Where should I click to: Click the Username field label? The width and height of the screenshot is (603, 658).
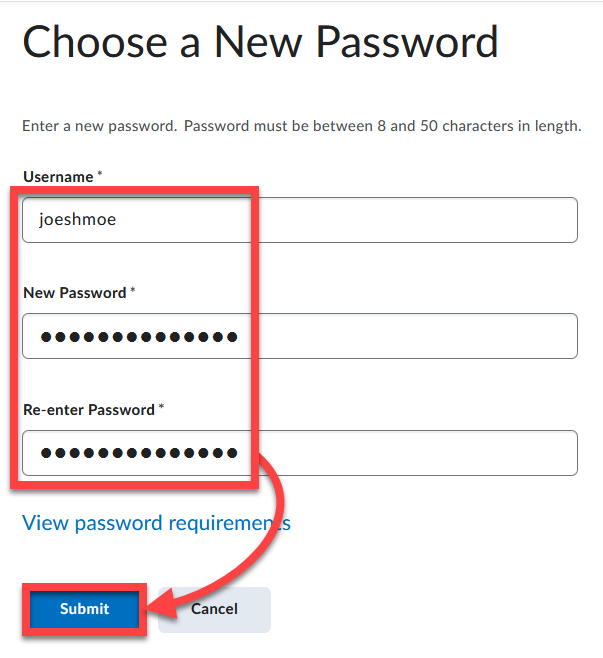point(58,177)
